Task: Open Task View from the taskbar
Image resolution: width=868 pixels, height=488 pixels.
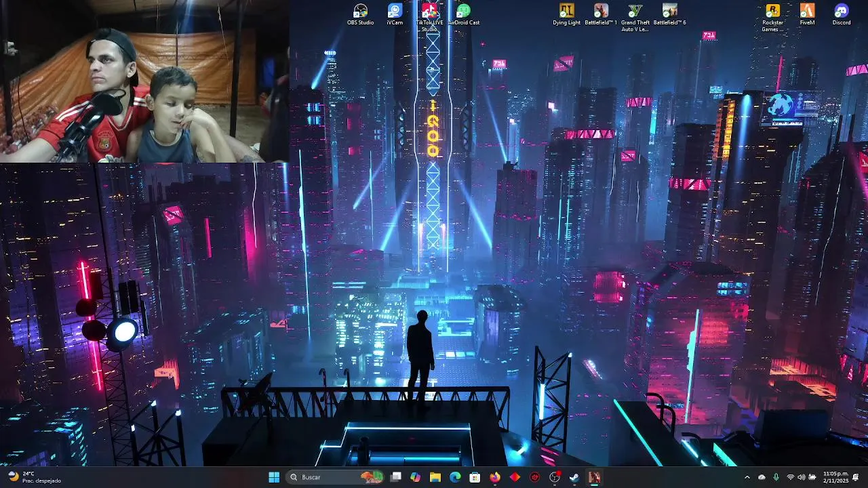Action: (396, 477)
